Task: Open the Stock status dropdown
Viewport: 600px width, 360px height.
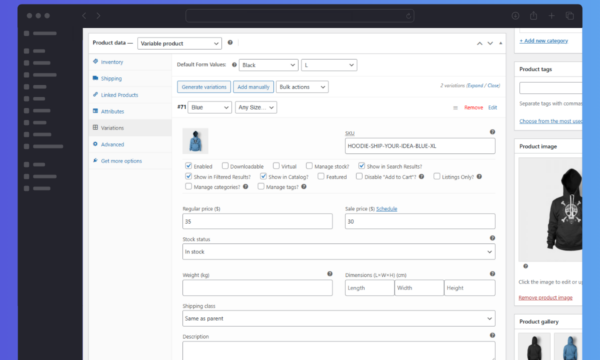Action: point(339,252)
